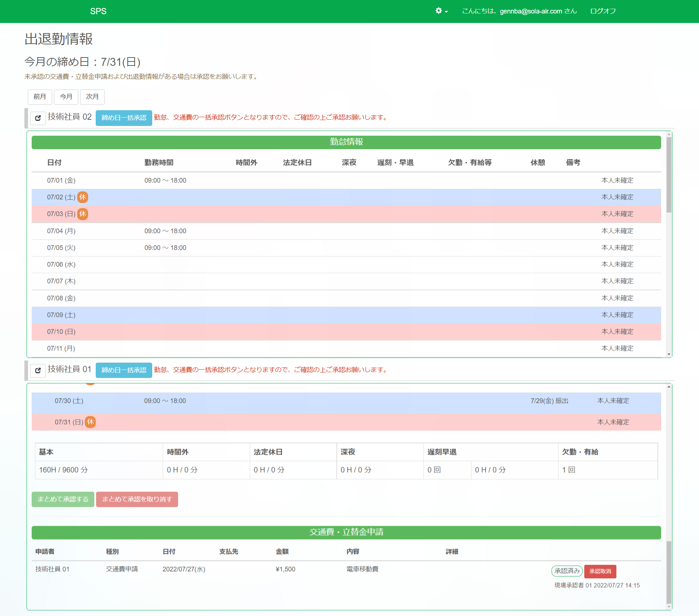The height and width of the screenshot is (616, 699).
Task: Click 承認取消 for the transport expense
Action: point(600,571)
